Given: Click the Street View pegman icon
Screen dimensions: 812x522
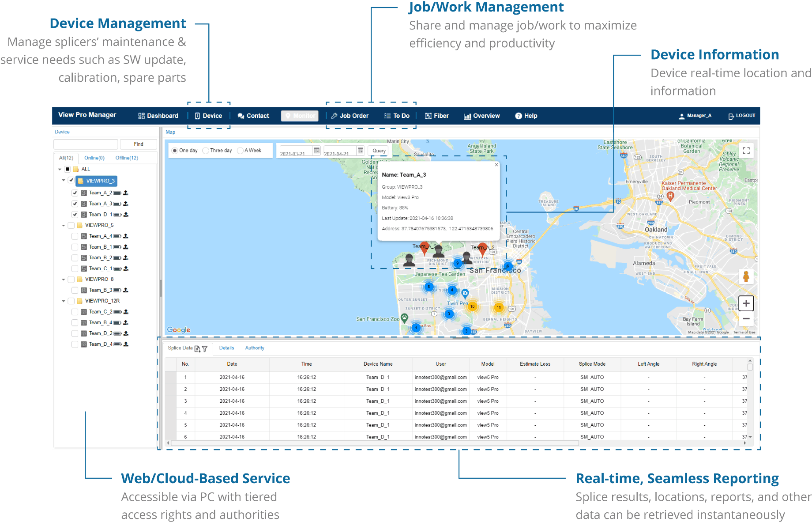Looking at the screenshot, I should pos(746,276).
